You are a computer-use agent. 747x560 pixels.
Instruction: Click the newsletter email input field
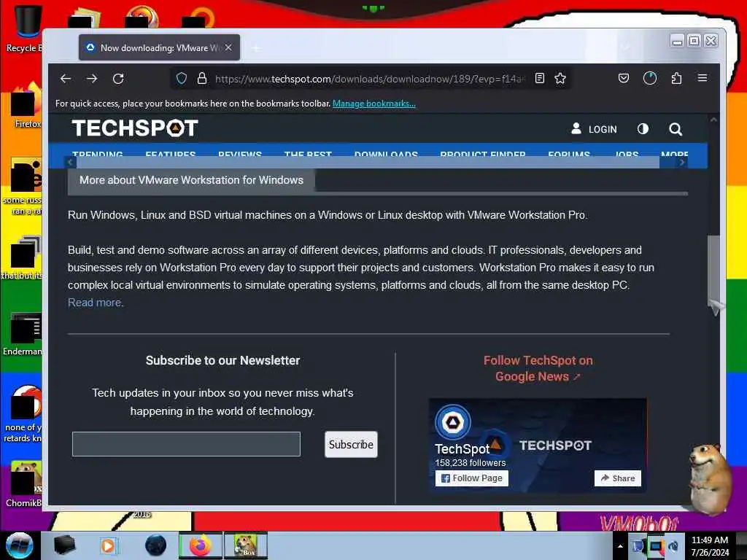[186, 444]
